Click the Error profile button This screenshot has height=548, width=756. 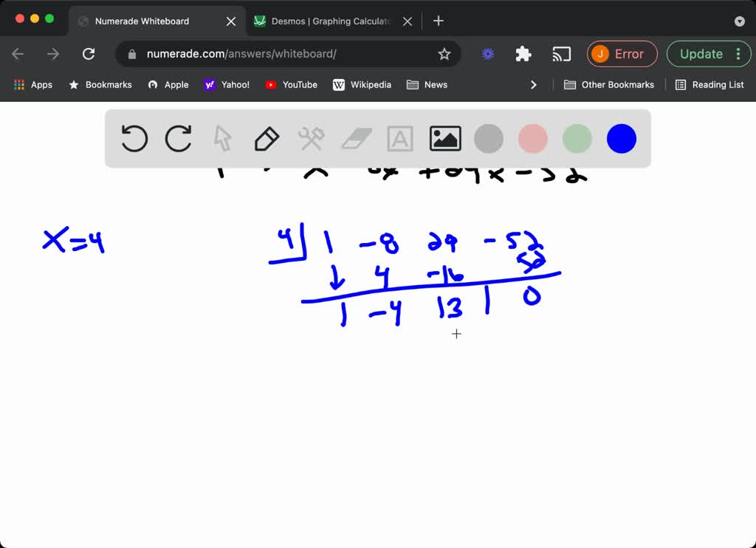click(x=622, y=54)
